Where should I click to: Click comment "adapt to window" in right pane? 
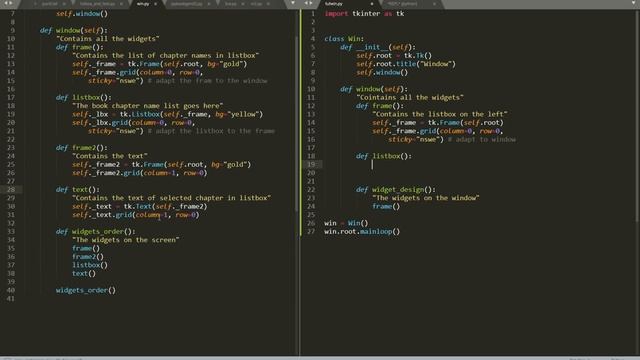click(x=482, y=140)
